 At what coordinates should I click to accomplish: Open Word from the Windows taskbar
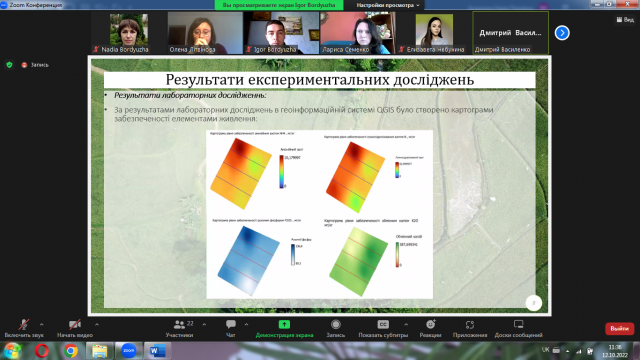[157, 351]
